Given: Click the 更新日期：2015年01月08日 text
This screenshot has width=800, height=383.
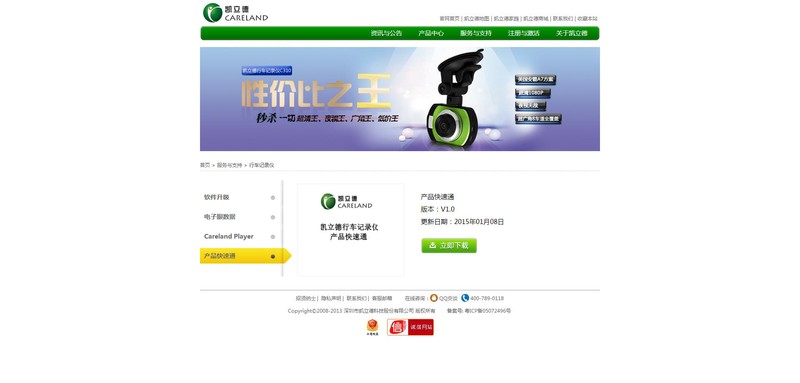Looking at the screenshot, I should (x=462, y=222).
